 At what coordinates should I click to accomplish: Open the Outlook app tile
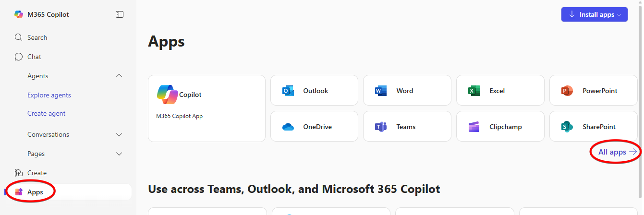click(x=314, y=91)
